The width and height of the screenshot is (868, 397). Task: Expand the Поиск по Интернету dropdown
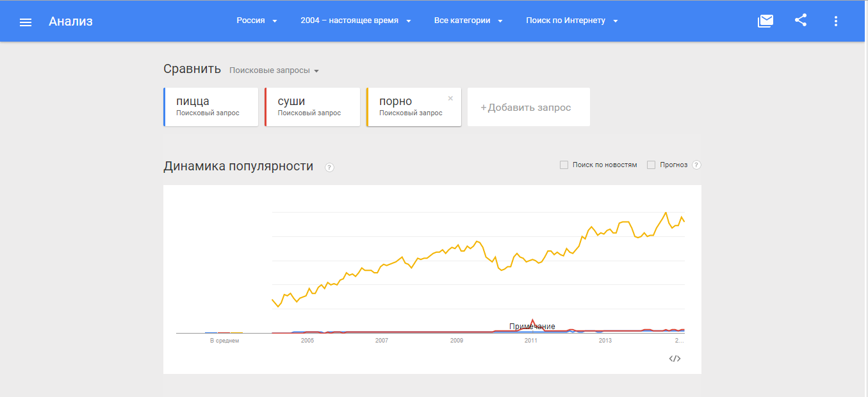[572, 20]
